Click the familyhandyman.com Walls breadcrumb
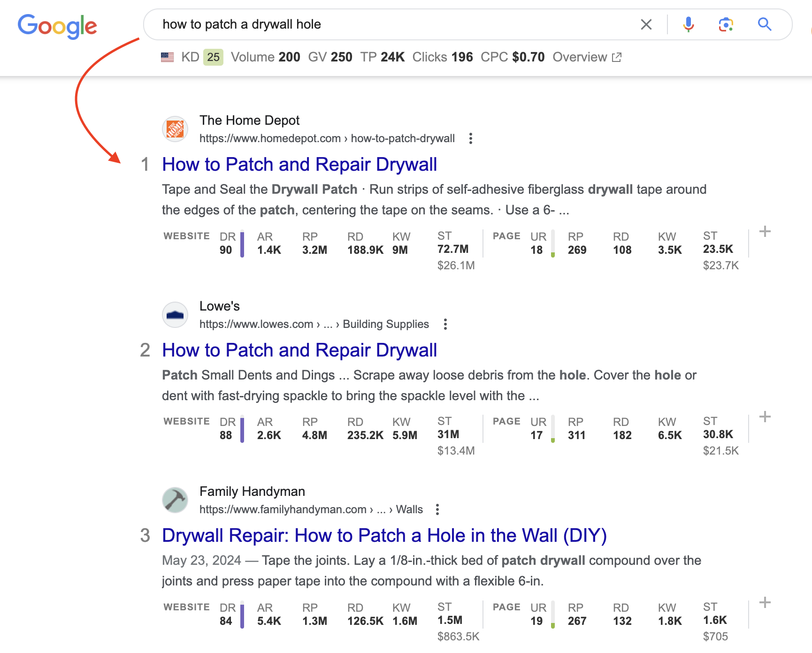The height and width of the screenshot is (653, 812). 311,509
